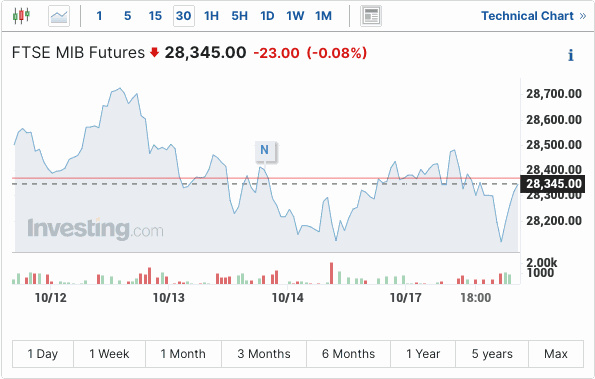Click the -23.00 change value
The image size is (595, 379).
tap(276, 53)
